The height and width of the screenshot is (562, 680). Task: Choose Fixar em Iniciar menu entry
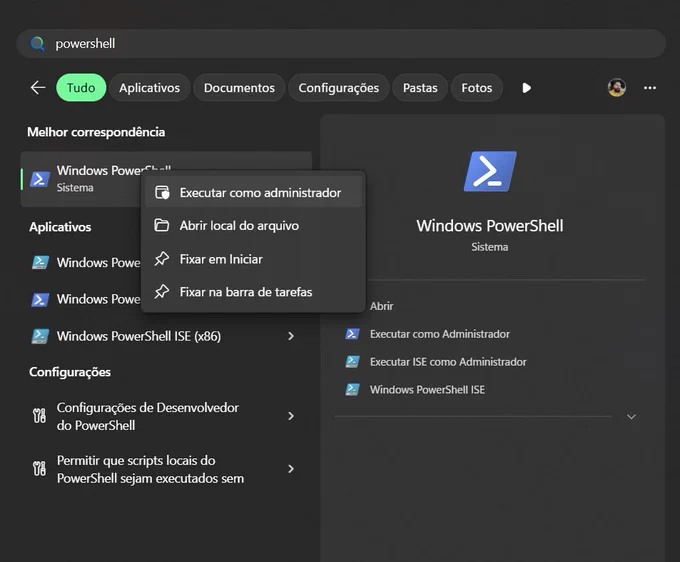tap(253, 259)
